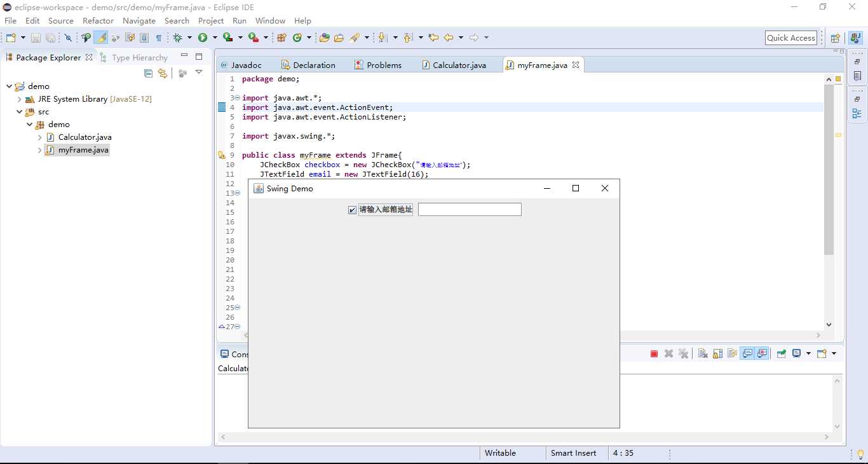Click the editor vertical scrollbar thumb

(x=829, y=170)
